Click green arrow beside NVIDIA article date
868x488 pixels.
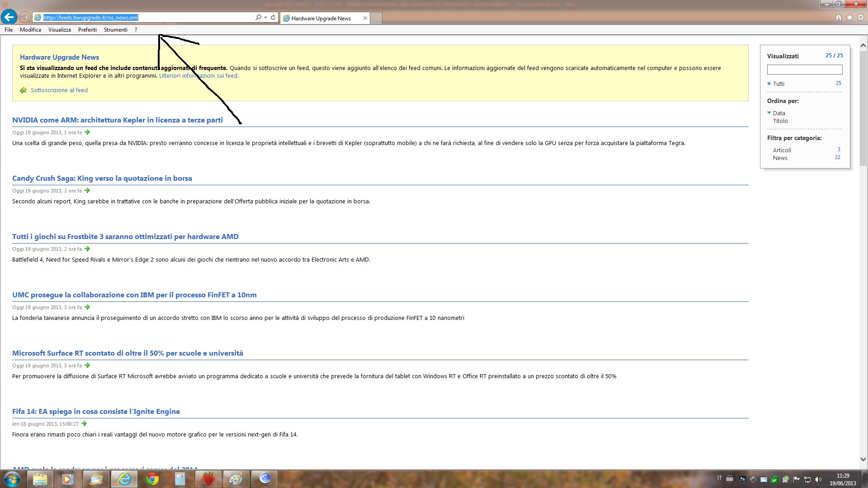87,132
